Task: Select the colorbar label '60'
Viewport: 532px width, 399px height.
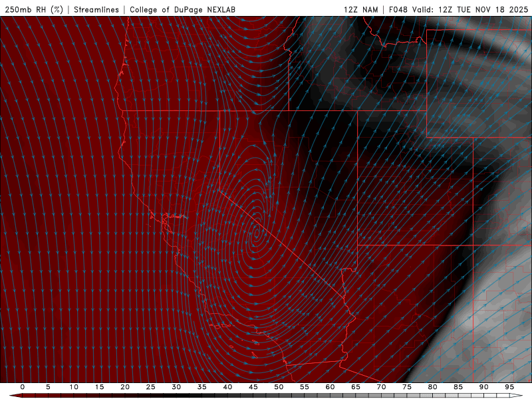Action: click(330, 387)
